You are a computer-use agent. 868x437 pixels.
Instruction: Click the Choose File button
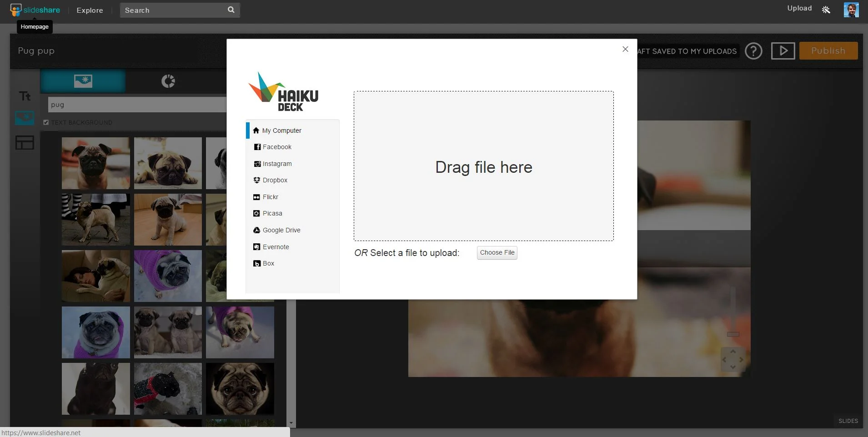(x=497, y=253)
